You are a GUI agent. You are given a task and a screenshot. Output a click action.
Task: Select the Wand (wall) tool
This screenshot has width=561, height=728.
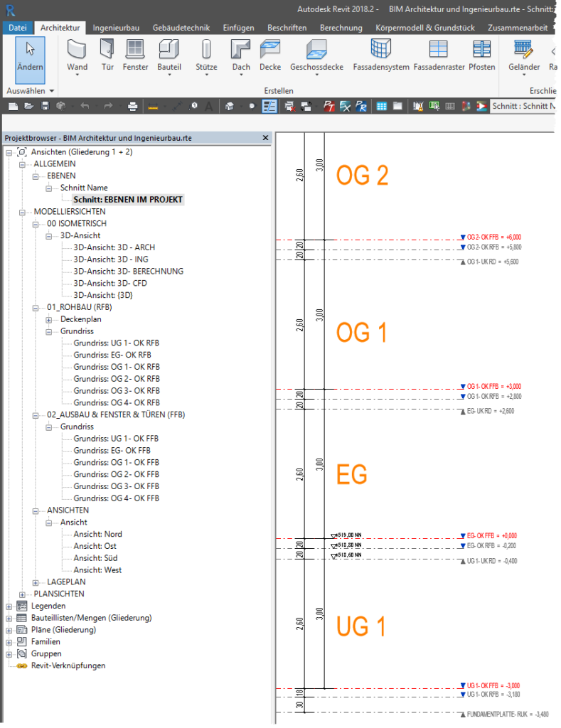click(77, 55)
